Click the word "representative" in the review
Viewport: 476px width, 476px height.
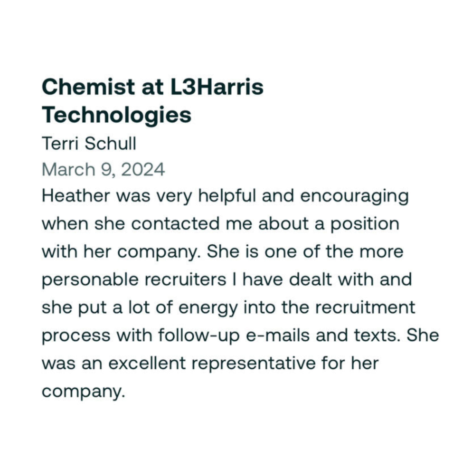[254, 364]
